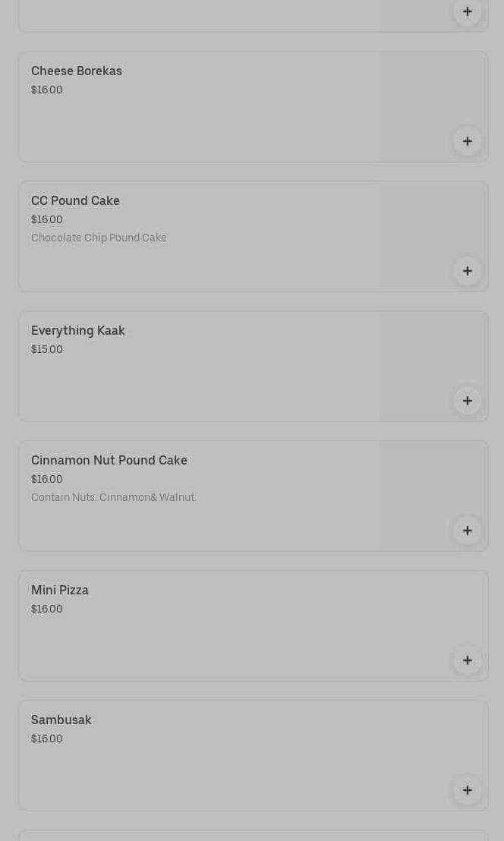The height and width of the screenshot is (841, 504).
Task: Add Sambusak using its plus icon
Action: click(467, 790)
